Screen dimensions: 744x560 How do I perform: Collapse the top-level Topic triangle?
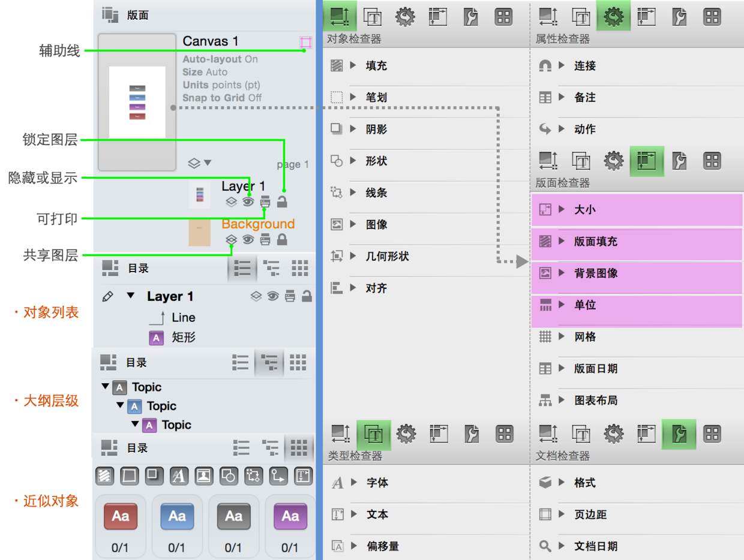click(x=106, y=387)
